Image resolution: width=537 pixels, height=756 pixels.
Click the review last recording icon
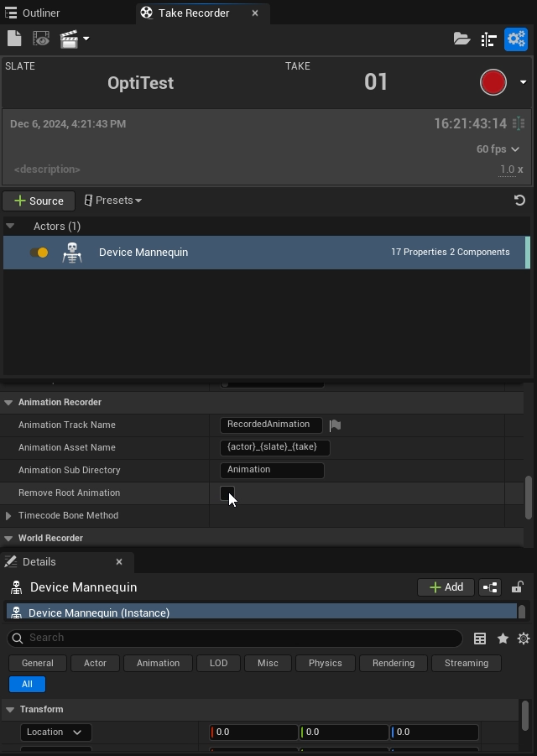[x=41, y=39]
